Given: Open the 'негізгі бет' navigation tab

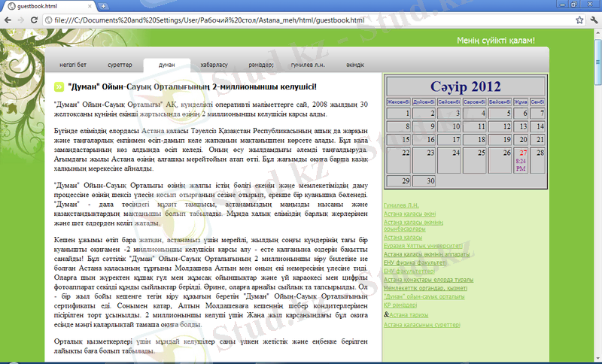Looking at the screenshot, I should [73, 65].
